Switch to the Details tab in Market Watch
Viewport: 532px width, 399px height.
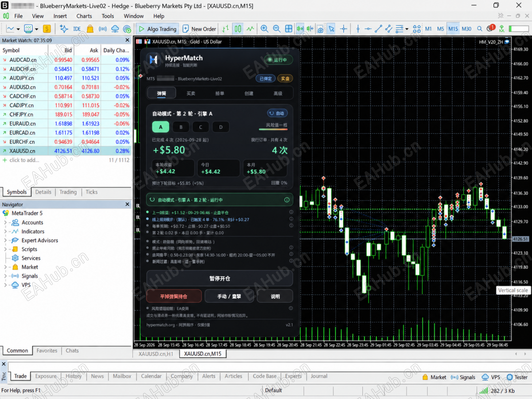(43, 192)
